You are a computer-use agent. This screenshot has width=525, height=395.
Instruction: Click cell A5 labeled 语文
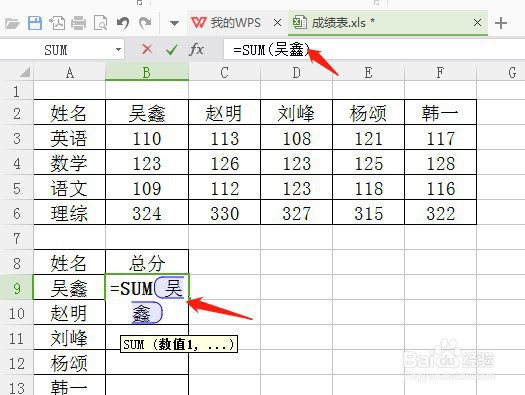70,187
